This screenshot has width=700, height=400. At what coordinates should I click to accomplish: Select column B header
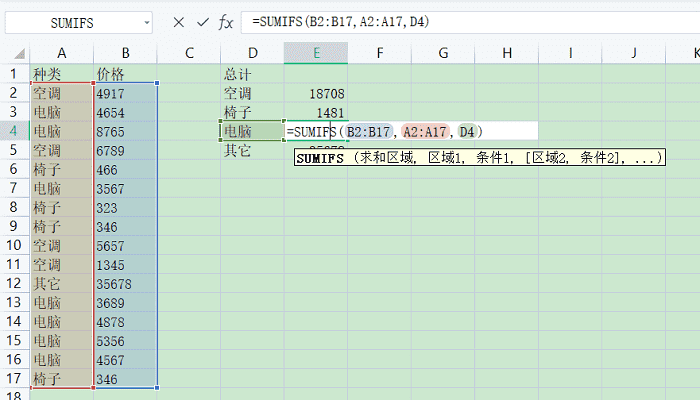coord(125,52)
